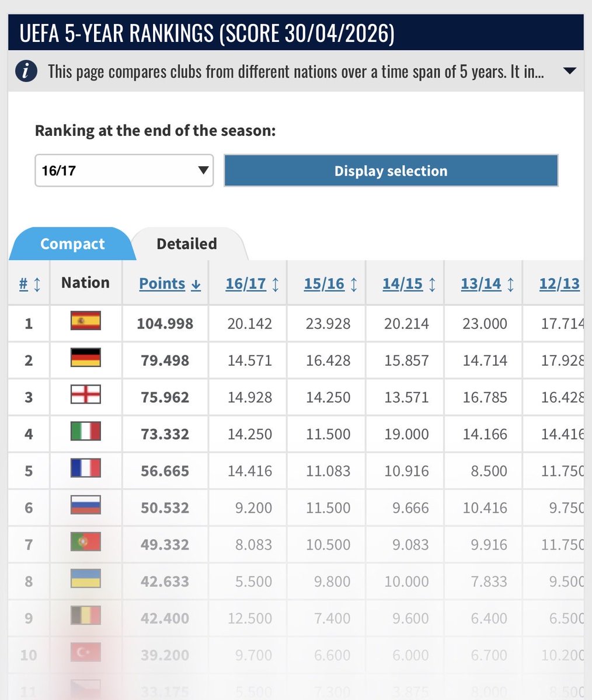Click the England flag in row 3
This screenshot has width=592, height=700.
pos(86,395)
